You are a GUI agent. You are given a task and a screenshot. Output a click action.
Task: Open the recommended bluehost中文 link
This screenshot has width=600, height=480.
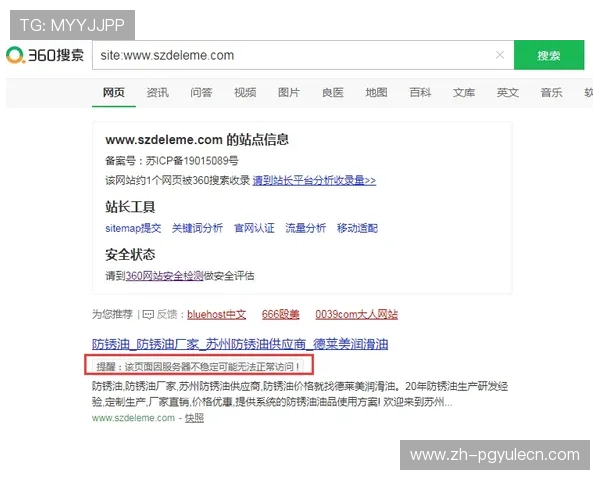coord(217,315)
